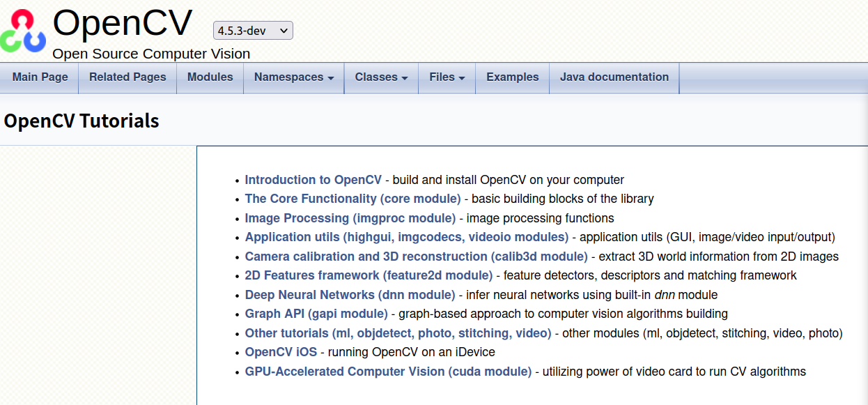Switch to the Modules tab
The image size is (868, 405).
click(x=210, y=77)
